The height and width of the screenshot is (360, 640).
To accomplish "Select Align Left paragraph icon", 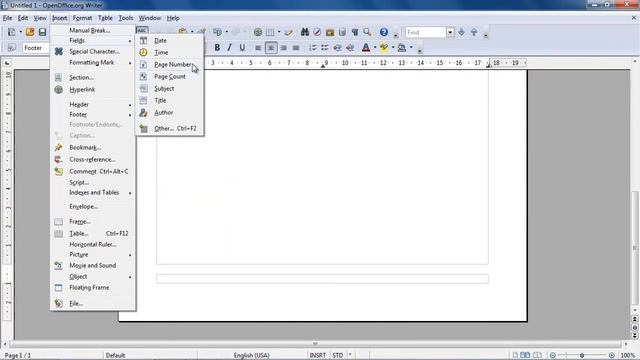I will point(258,48).
